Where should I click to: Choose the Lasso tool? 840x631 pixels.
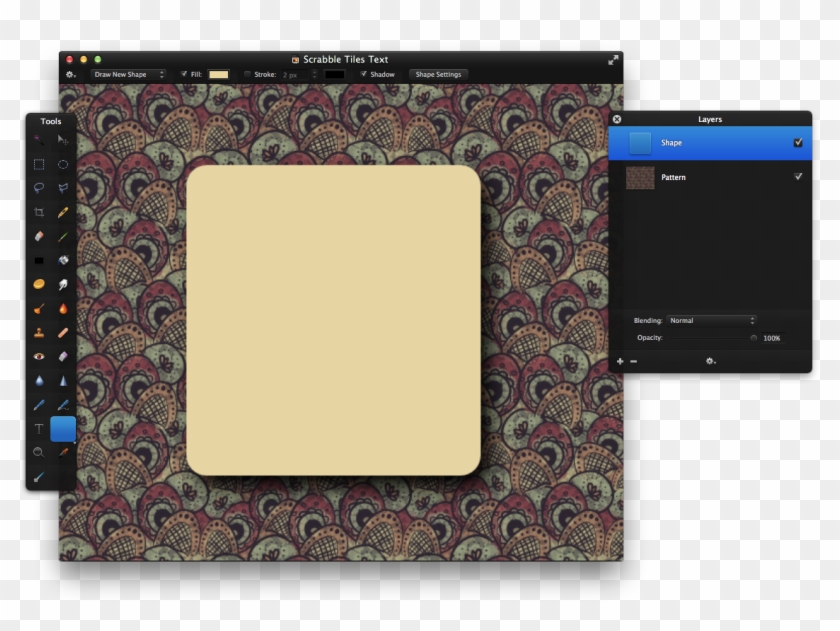pyautogui.click(x=39, y=188)
